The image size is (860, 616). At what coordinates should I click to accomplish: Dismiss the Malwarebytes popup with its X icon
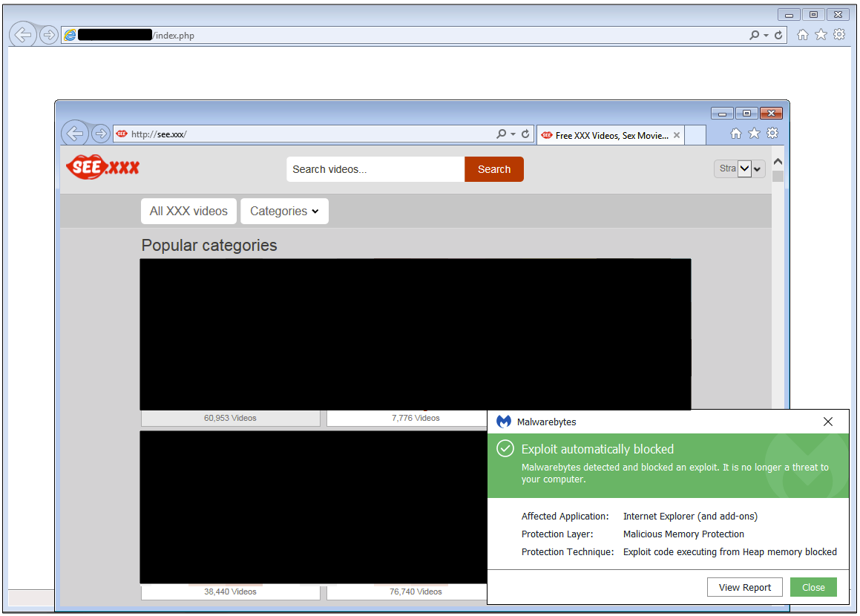[828, 422]
